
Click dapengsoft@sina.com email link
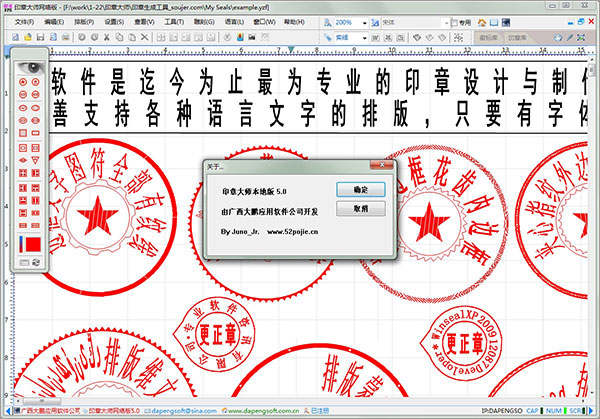183,411
